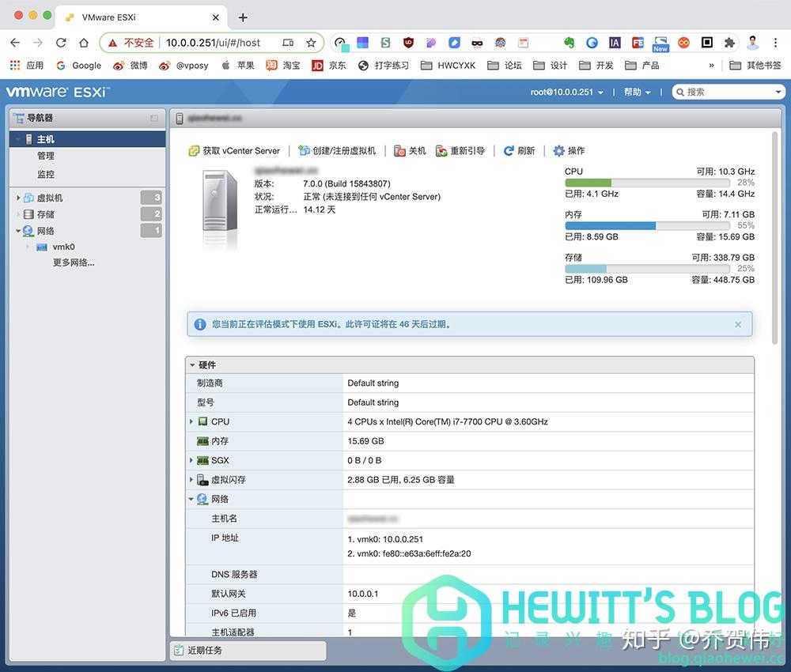The height and width of the screenshot is (672, 791).
Task: Click the 获取 vCenter Server icon
Action: (193, 151)
